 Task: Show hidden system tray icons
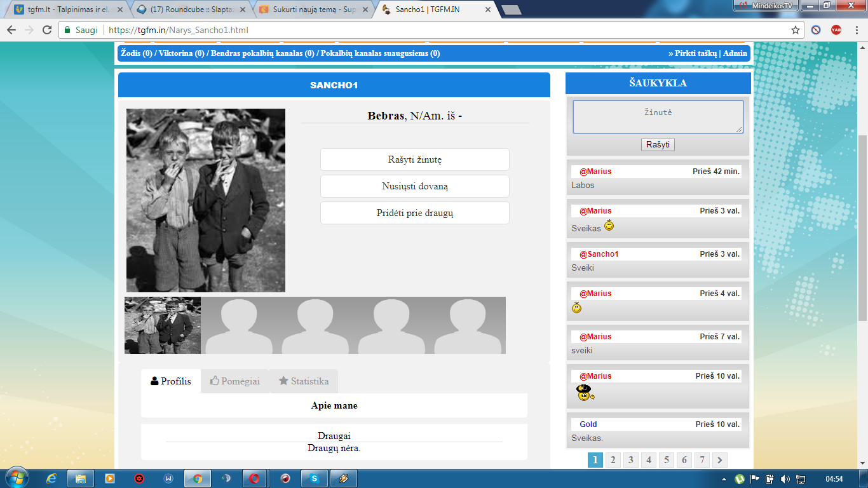(725, 479)
